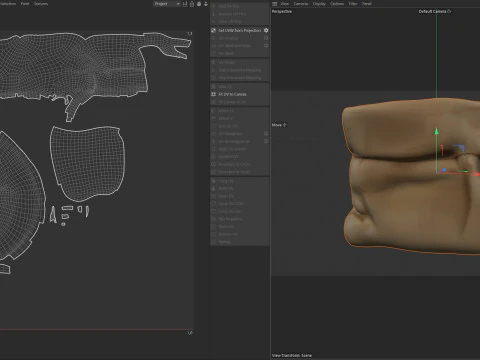Open the viewport Display menu
This screenshot has width=480, height=360.
point(319,4)
